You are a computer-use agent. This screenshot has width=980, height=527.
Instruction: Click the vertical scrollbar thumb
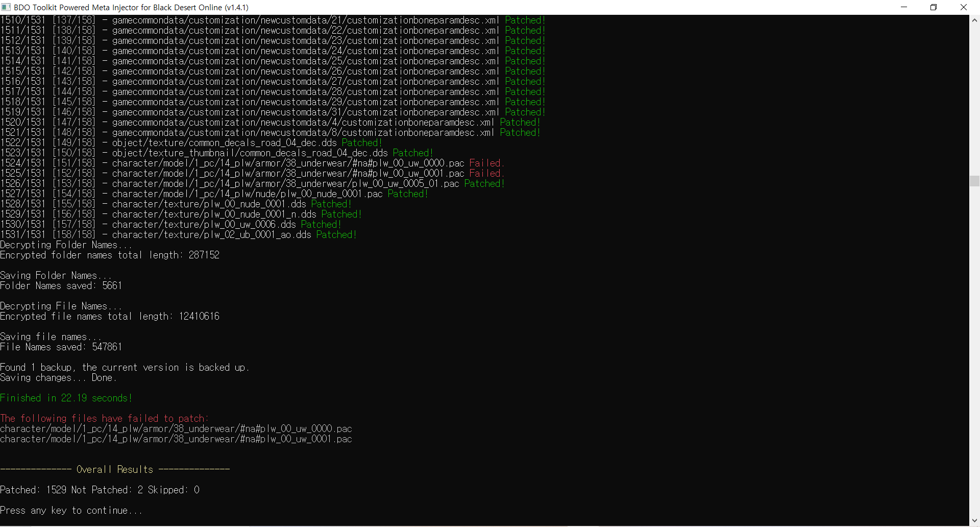coord(974,181)
